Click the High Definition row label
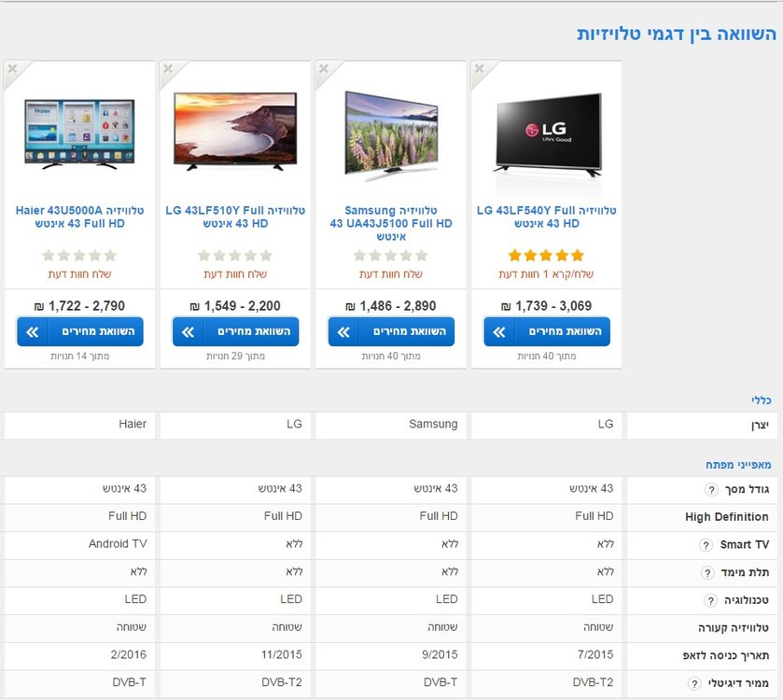 (x=727, y=517)
